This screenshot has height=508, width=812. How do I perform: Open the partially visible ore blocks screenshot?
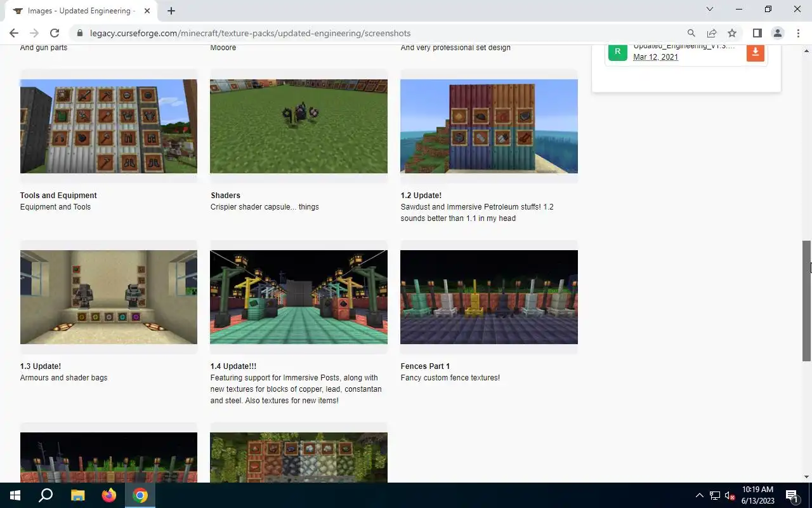pyautogui.click(x=299, y=457)
